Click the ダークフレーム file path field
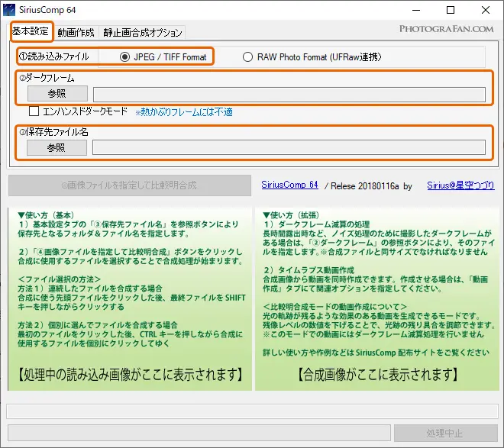Screen dimensions: 504x448 click(x=289, y=95)
